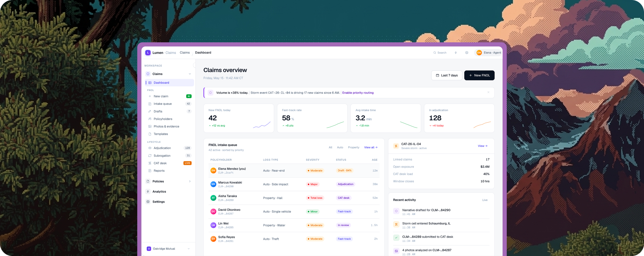Click the Draft · 84% status badge
Image resolution: width=644 pixels, height=256 pixels.
(345, 171)
